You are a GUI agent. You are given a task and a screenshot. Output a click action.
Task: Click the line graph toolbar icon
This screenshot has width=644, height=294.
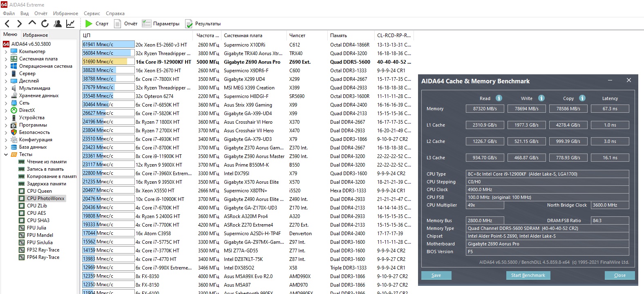(70, 24)
